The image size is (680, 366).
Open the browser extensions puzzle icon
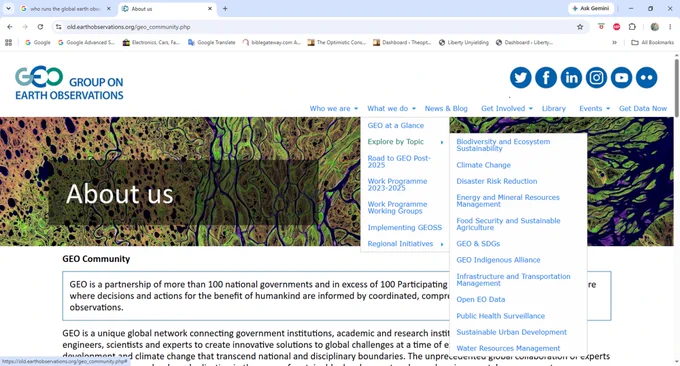pyautogui.click(x=632, y=27)
